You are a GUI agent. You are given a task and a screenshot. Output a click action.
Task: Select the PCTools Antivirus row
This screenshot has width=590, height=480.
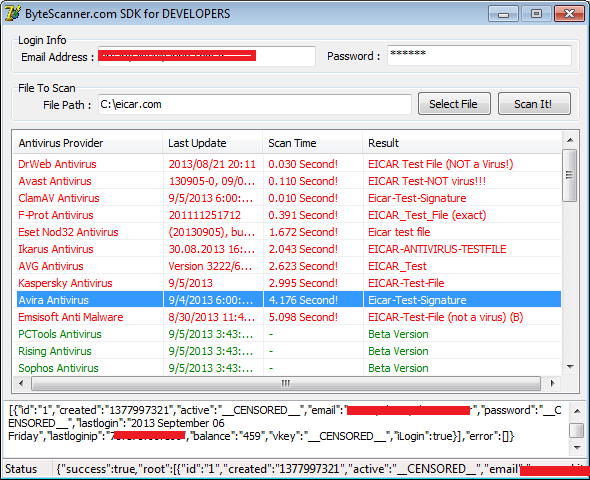click(287, 334)
